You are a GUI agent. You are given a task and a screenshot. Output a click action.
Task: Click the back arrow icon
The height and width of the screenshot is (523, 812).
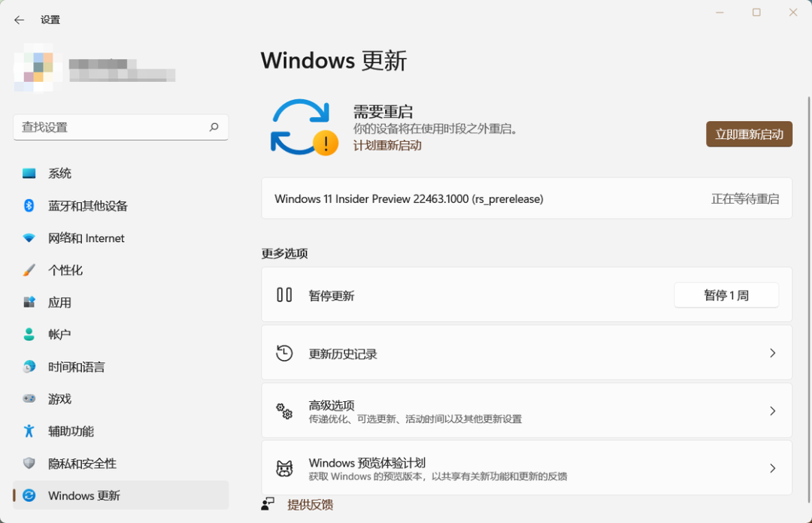[x=19, y=20]
